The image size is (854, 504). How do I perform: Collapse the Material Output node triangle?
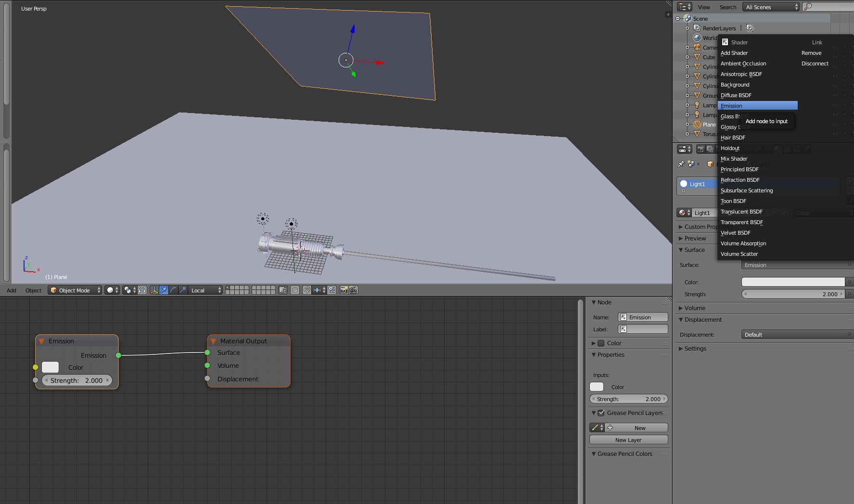pyautogui.click(x=213, y=341)
